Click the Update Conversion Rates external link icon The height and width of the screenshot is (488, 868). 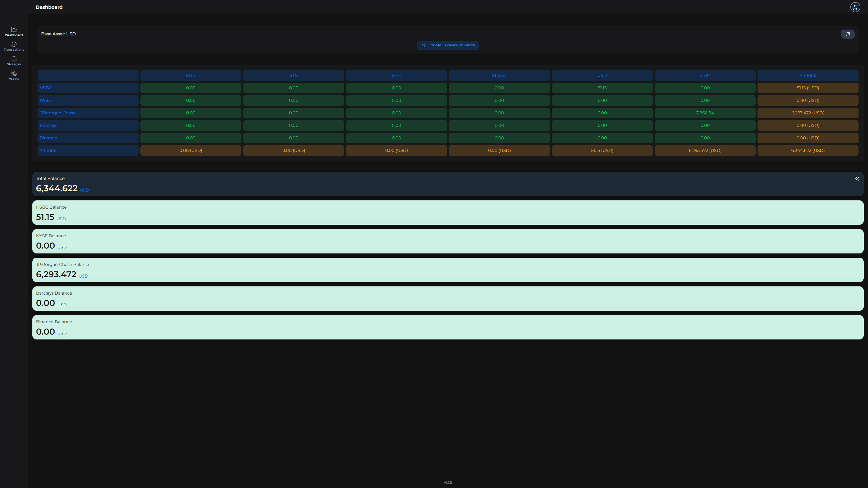(423, 45)
